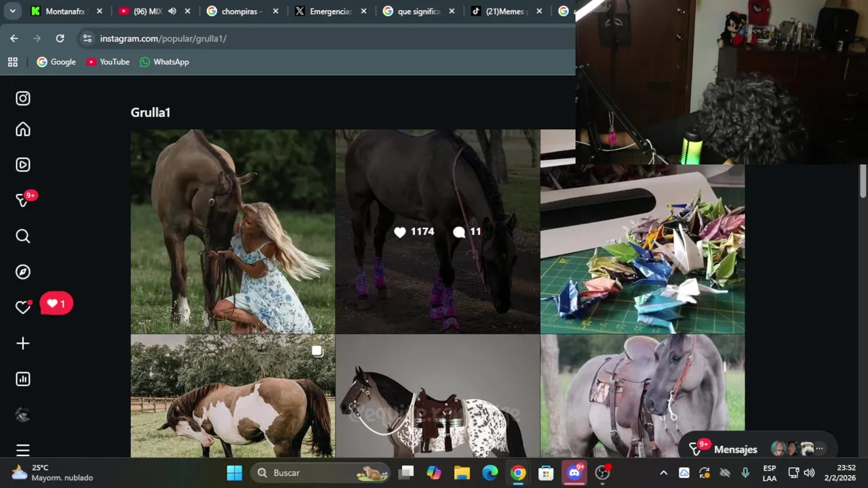Open blonde woman with horse post
868x488 pixels.
pyautogui.click(x=233, y=231)
